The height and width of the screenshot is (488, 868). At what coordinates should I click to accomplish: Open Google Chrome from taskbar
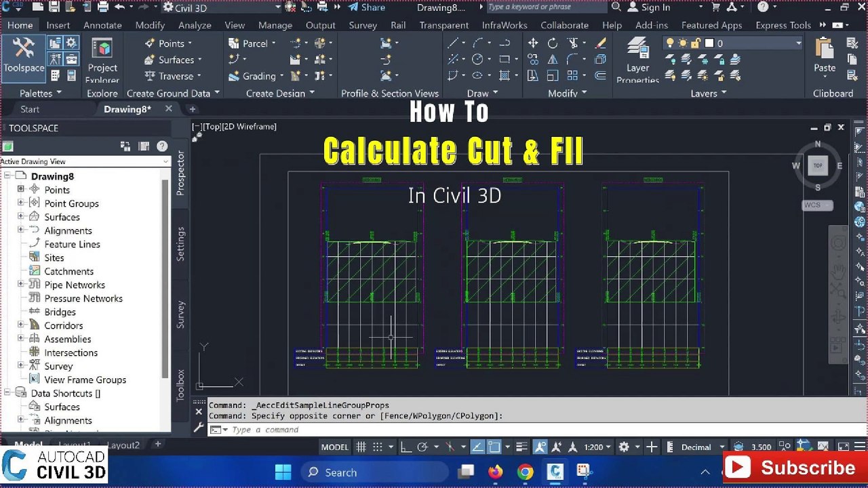(525, 472)
